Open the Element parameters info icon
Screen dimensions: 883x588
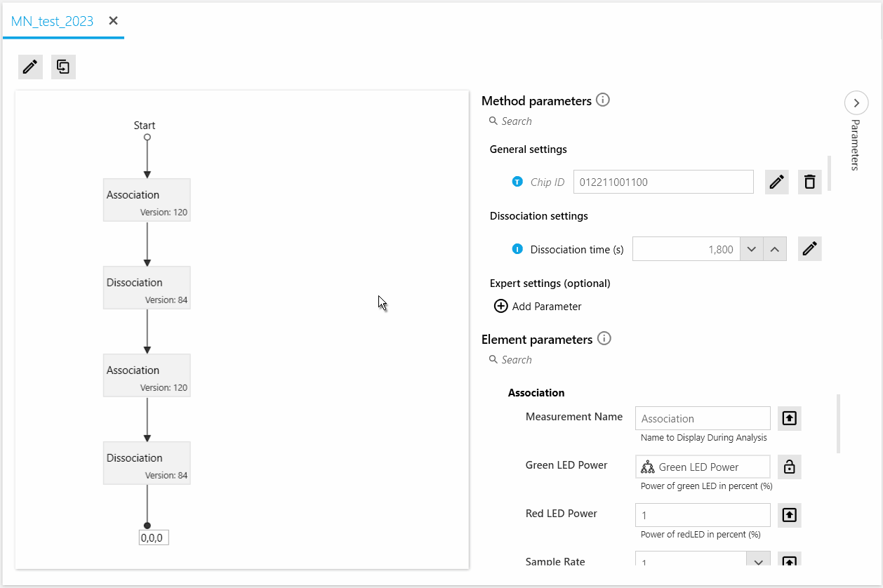click(x=604, y=339)
